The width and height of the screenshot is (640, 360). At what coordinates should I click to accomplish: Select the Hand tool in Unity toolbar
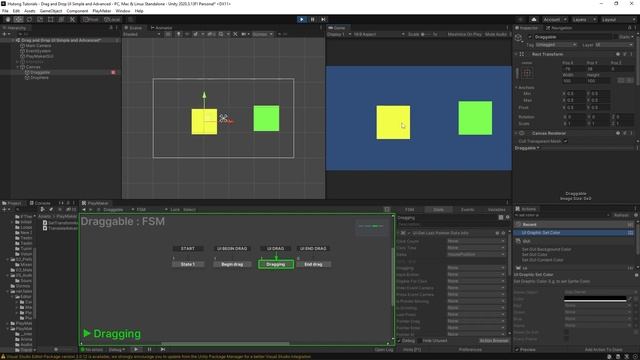click(8, 19)
